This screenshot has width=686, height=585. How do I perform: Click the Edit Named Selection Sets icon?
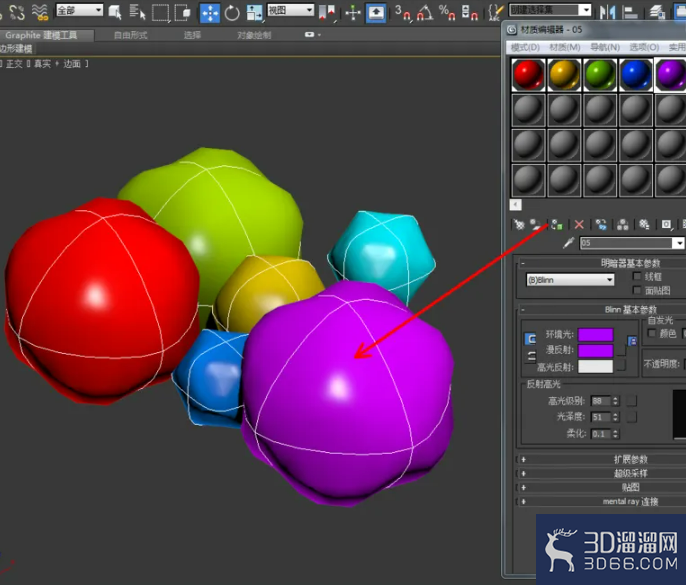pos(495,12)
